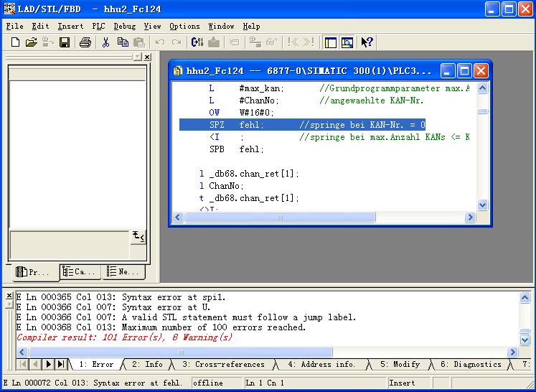
Task: Click the code editor scroll up arrow
Action: pos(482,88)
